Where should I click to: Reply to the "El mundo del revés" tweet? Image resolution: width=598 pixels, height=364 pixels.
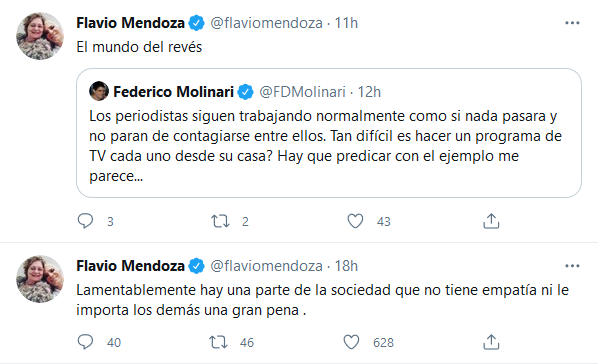pyautogui.click(x=85, y=221)
